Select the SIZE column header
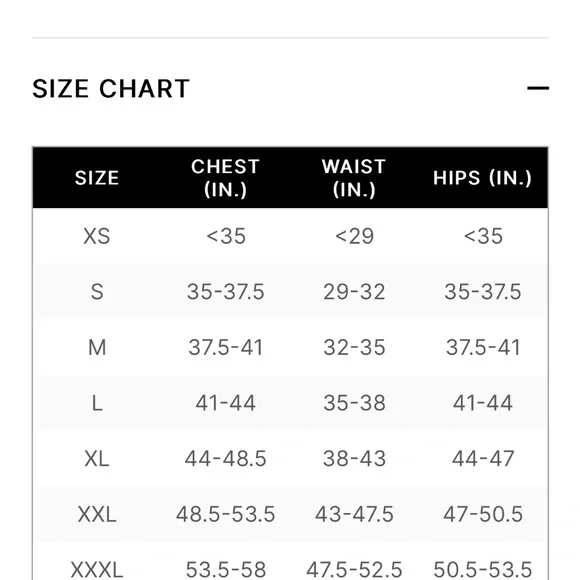Image resolution: width=580 pixels, height=580 pixels. pos(97,178)
